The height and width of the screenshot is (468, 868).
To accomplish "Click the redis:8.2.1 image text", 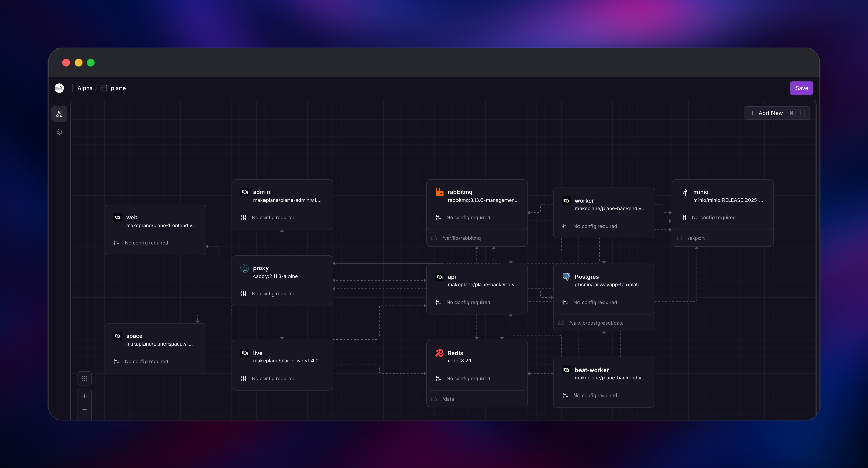I will pos(460,361).
